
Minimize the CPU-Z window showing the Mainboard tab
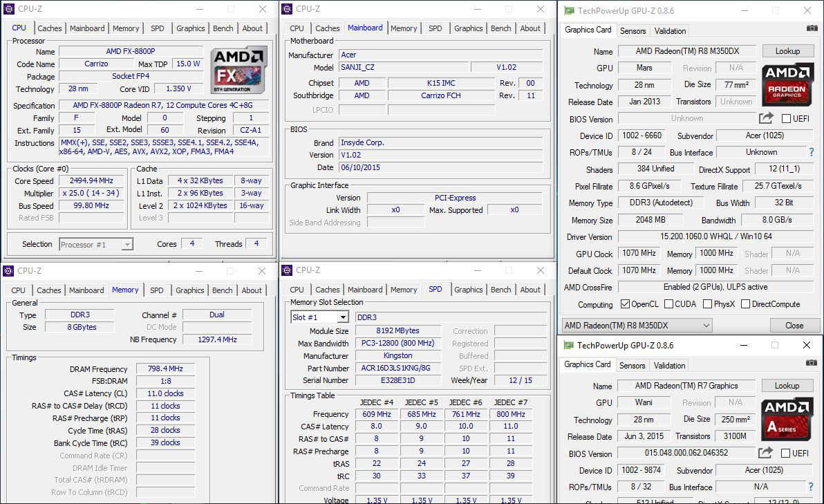477,9
